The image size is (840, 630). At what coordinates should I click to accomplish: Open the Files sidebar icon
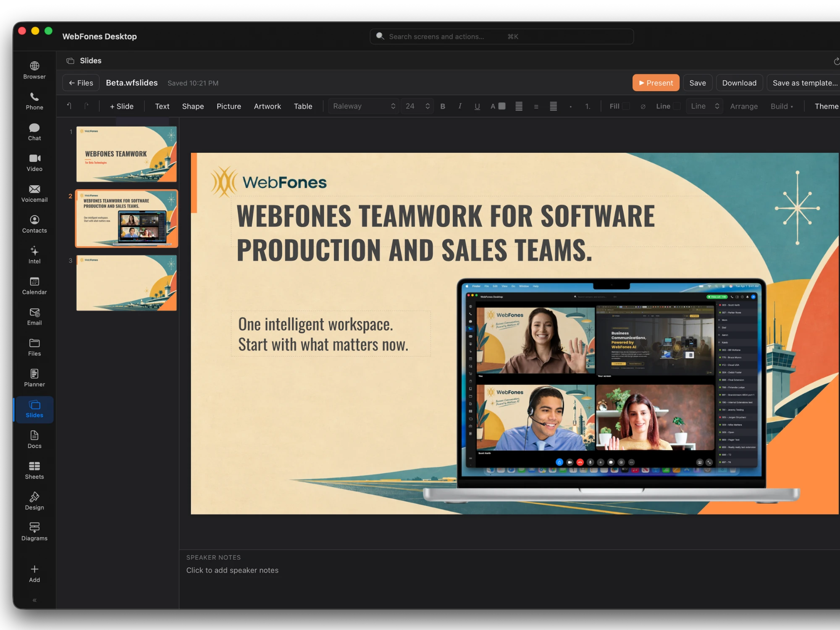34,347
